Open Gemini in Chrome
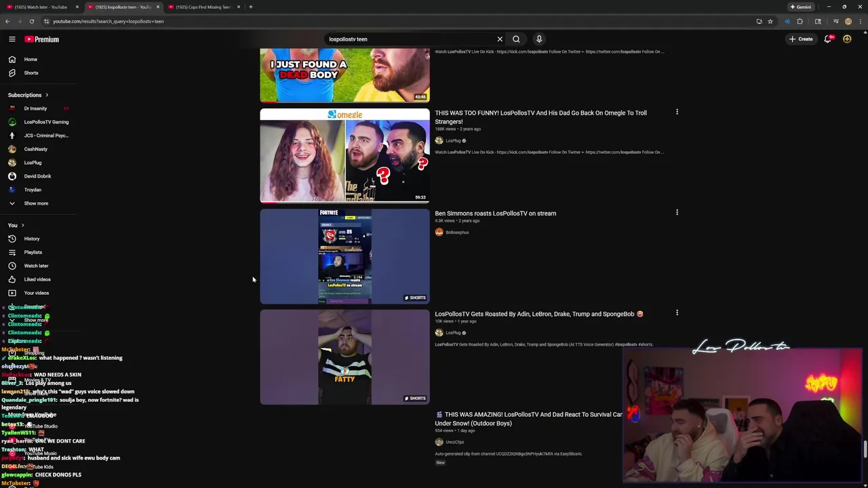This screenshot has width=868, height=488. 801,7
